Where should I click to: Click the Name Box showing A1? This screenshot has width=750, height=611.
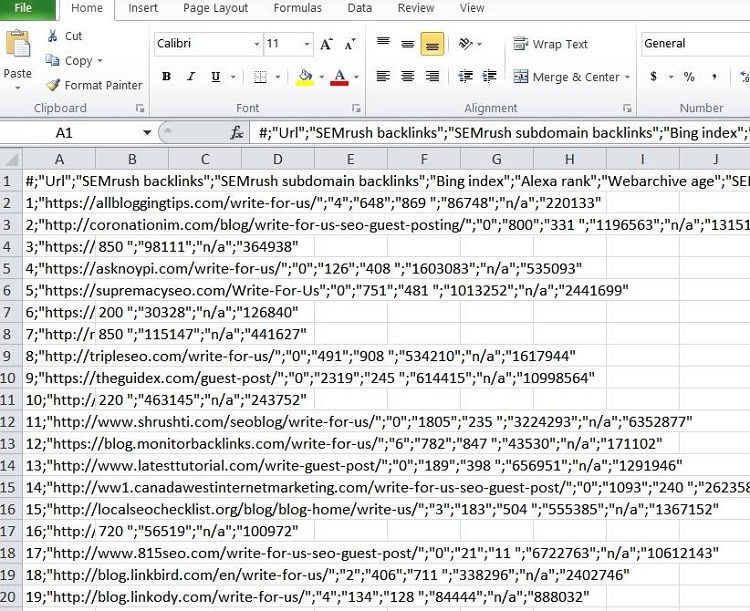pyautogui.click(x=64, y=133)
